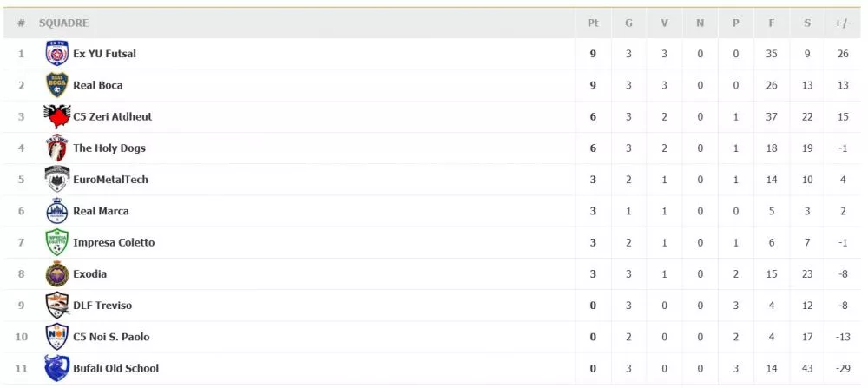The width and height of the screenshot is (868, 388).
Task: Click The Holy Dogs' 19 goals conceded
Action: point(807,148)
